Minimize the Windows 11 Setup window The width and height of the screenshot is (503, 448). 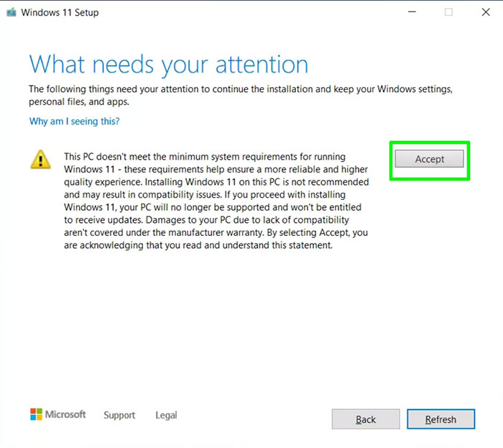pyautogui.click(x=410, y=12)
